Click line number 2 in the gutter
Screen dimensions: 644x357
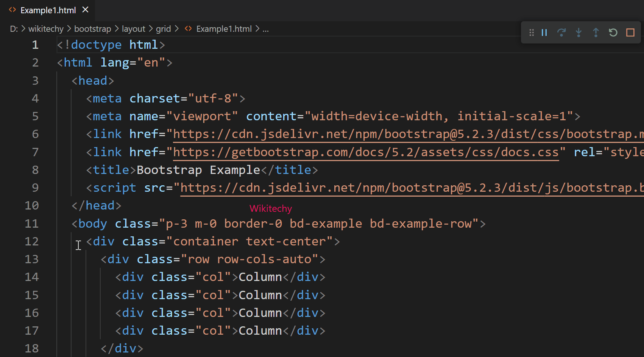[x=35, y=63]
